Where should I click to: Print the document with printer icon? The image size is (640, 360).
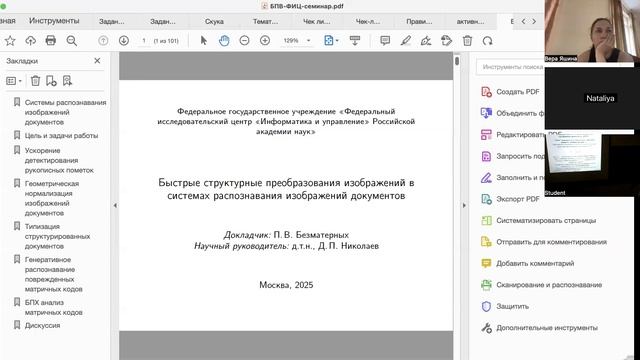[x=51, y=40]
